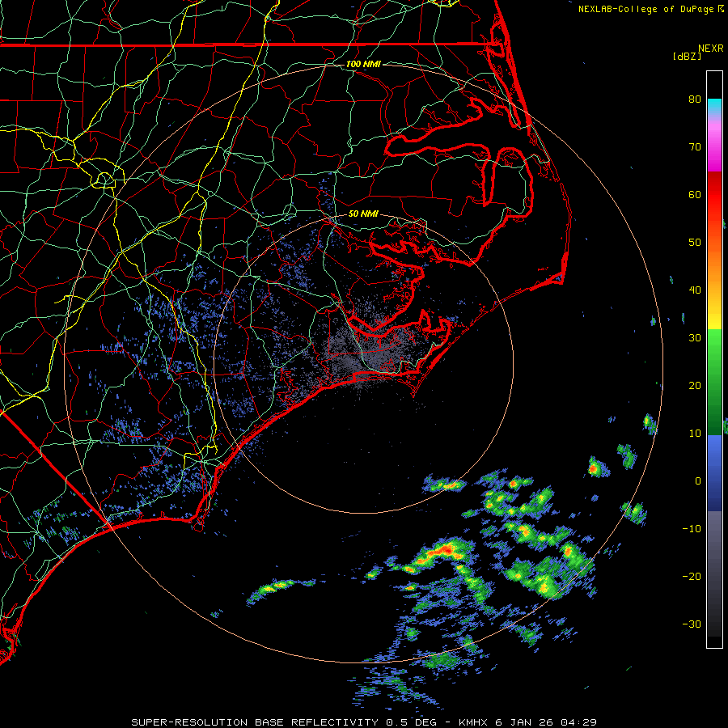Click the 50 NMI range ring label
Screen dimensions: 728x728
[x=363, y=214]
